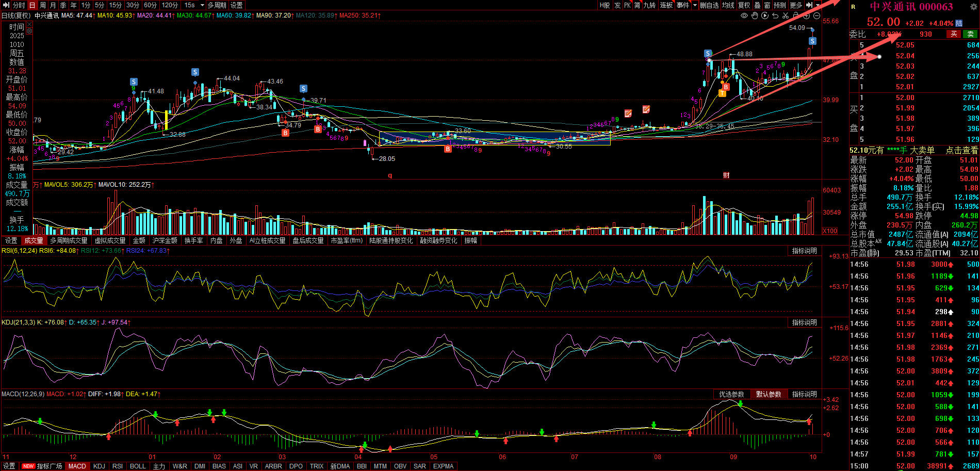Open the 复权 adjustment menu
The height and width of the screenshot is (471, 980).
pyautogui.click(x=744, y=5)
